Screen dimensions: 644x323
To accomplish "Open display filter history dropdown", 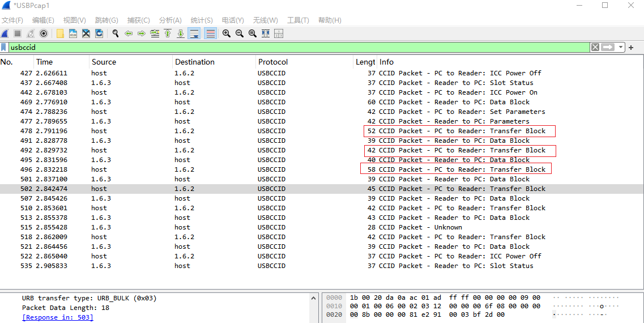I will click(x=620, y=47).
